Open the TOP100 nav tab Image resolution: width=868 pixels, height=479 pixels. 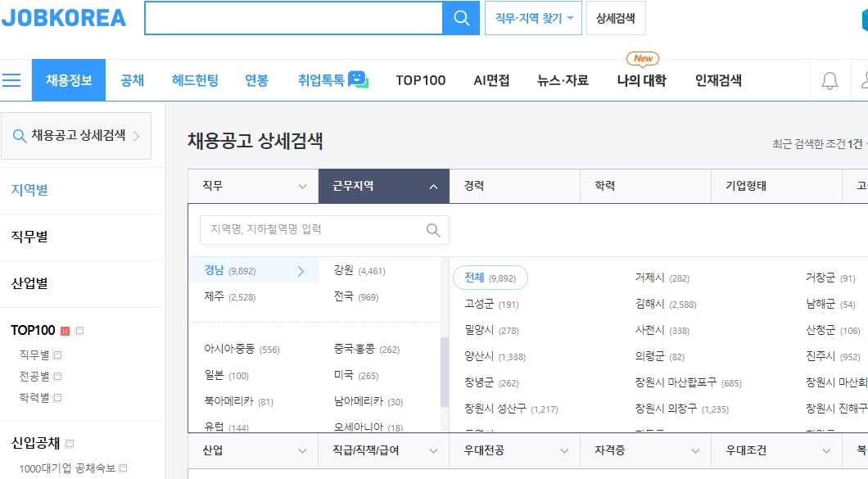click(x=421, y=81)
